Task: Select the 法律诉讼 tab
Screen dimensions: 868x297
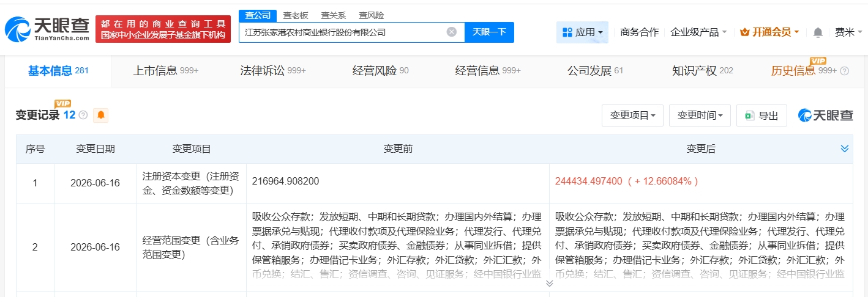Action: 273,71
